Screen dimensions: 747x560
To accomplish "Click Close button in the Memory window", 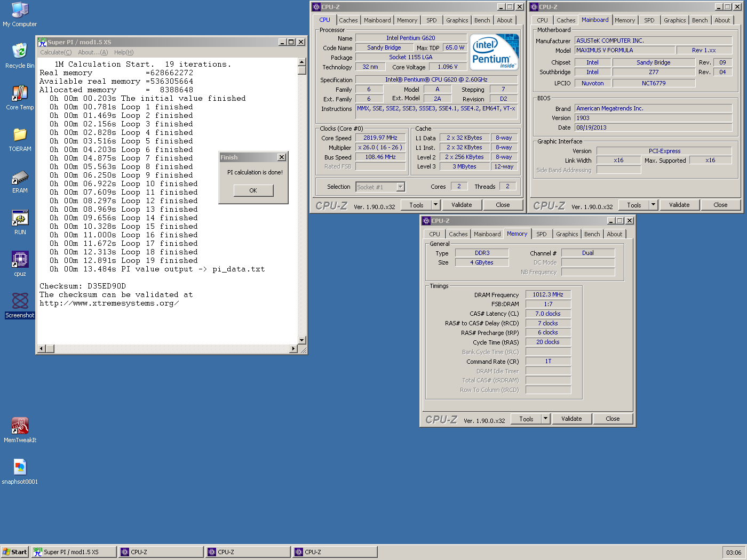I will point(613,419).
